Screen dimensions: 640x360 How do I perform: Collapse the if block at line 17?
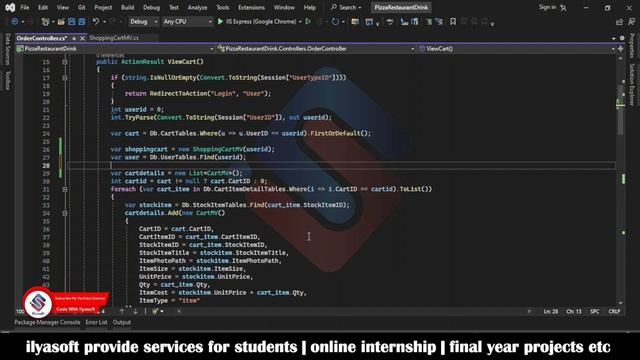(65, 78)
